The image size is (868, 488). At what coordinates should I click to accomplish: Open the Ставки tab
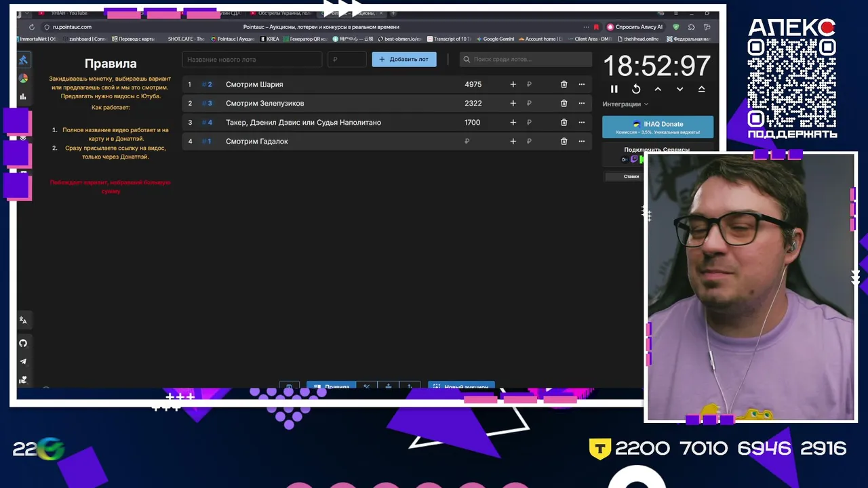point(631,176)
